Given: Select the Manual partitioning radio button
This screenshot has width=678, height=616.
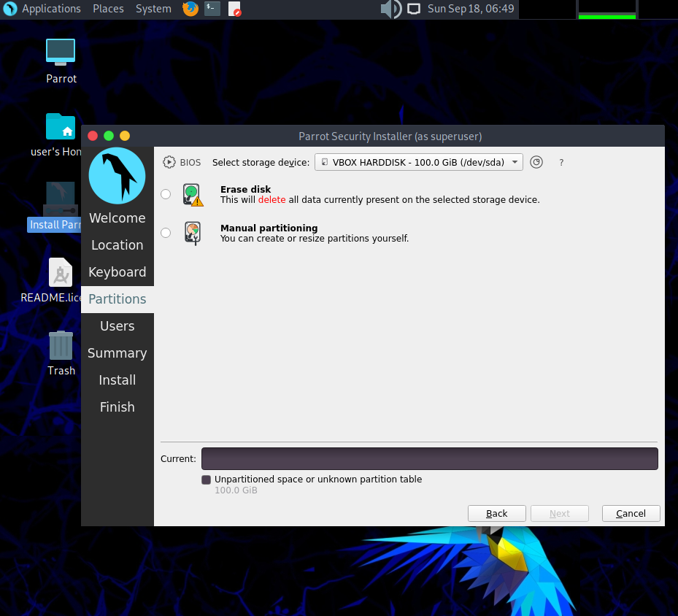Looking at the screenshot, I should click(166, 232).
